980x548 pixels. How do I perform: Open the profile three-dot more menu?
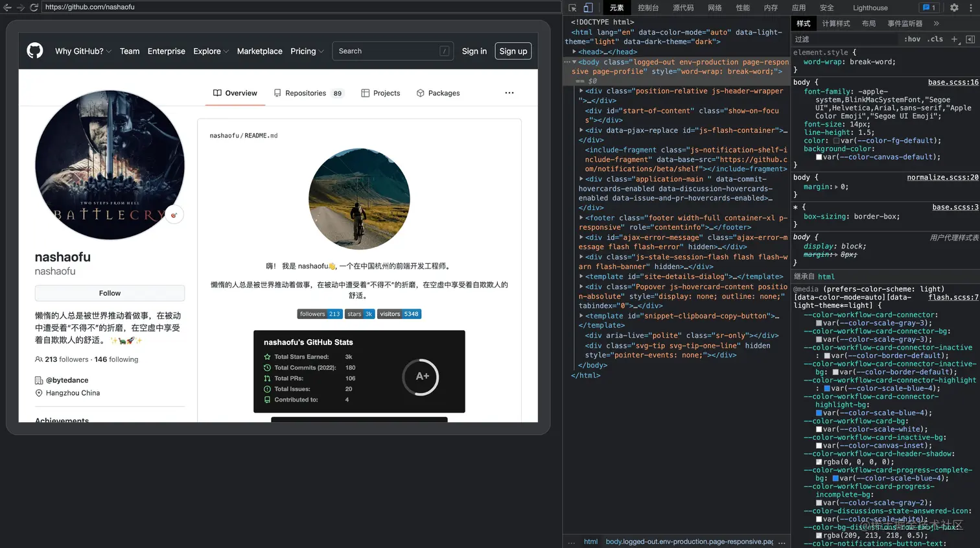tap(509, 93)
